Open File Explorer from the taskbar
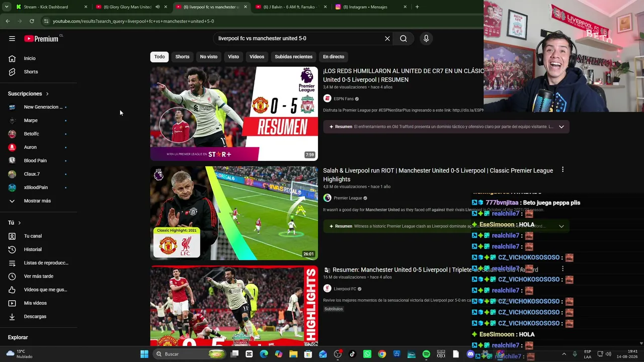The height and width of the screenshot is (362, 644). click(x=293, y=354)
